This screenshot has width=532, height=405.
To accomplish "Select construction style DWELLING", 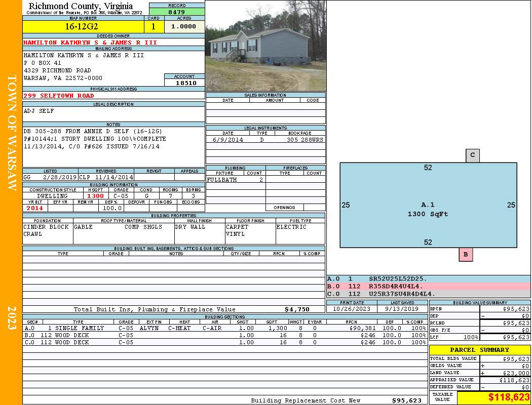I will [52, 196].
